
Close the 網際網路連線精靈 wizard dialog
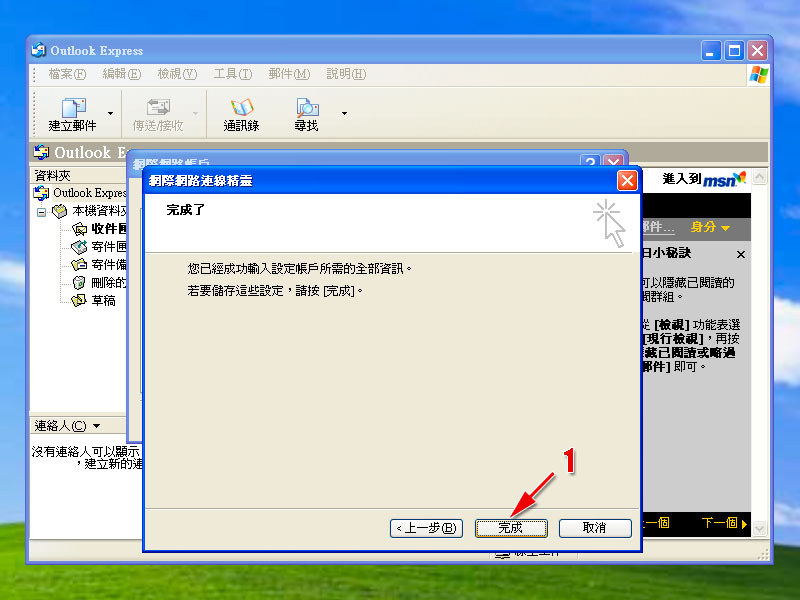point(627,180)
